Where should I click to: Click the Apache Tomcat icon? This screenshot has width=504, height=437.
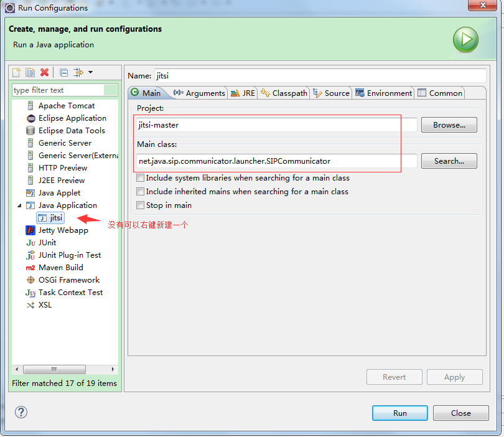(30, 105)
